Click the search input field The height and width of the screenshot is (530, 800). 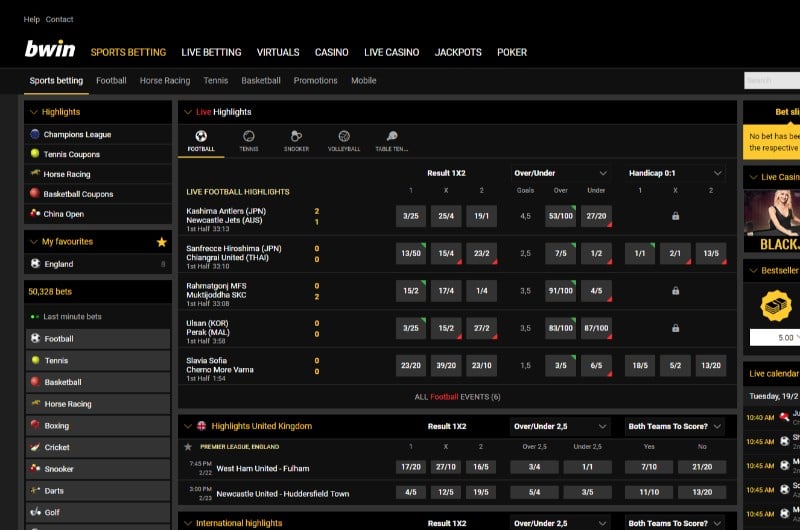click(772, 81)
